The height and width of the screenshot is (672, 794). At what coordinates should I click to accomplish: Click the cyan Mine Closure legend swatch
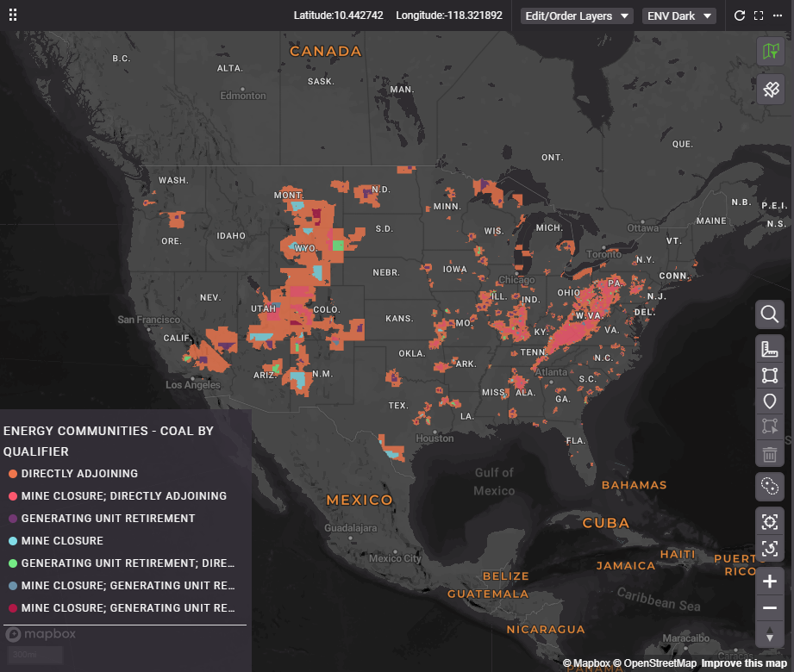tap(13, 541)
